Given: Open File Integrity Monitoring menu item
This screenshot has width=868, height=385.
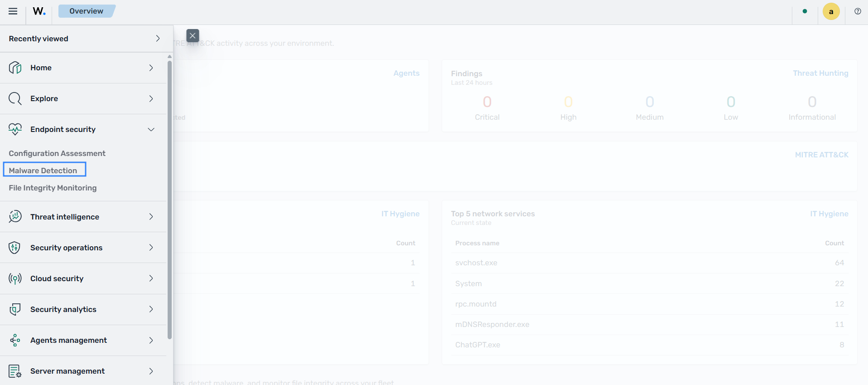Looking at the screenshot, I should pos(53,188).
